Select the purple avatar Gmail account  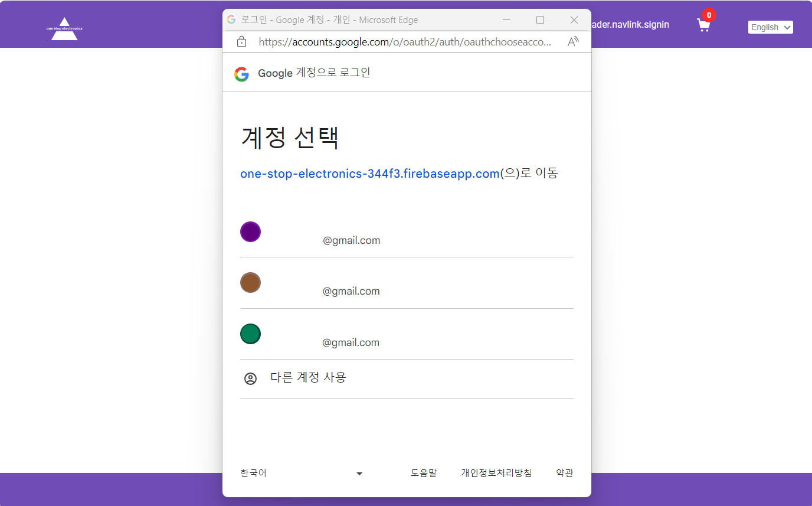tap(407, 232)
